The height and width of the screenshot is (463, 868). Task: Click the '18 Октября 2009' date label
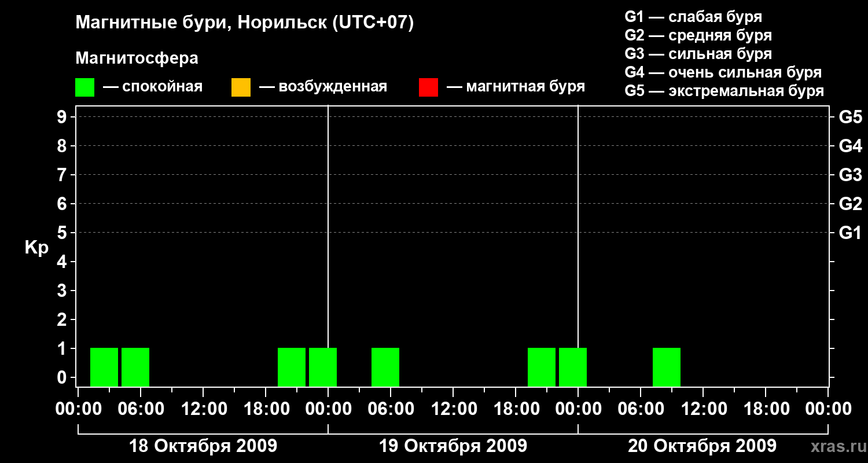203,446
